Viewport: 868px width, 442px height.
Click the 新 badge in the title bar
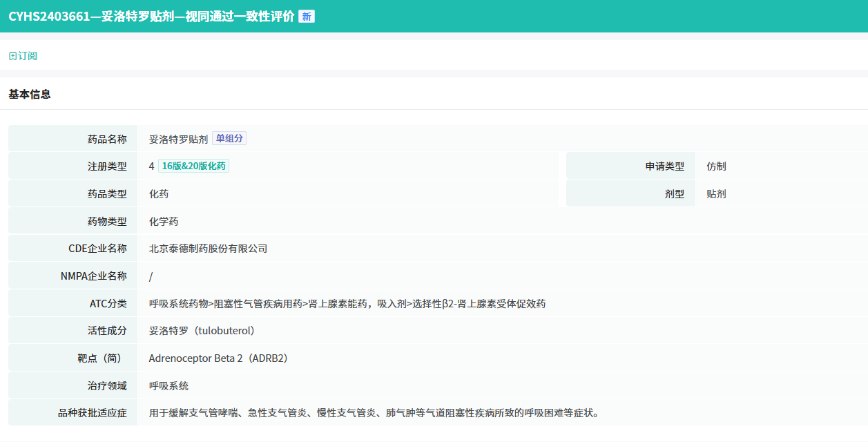pyautogui.click(x=307, y=17)
